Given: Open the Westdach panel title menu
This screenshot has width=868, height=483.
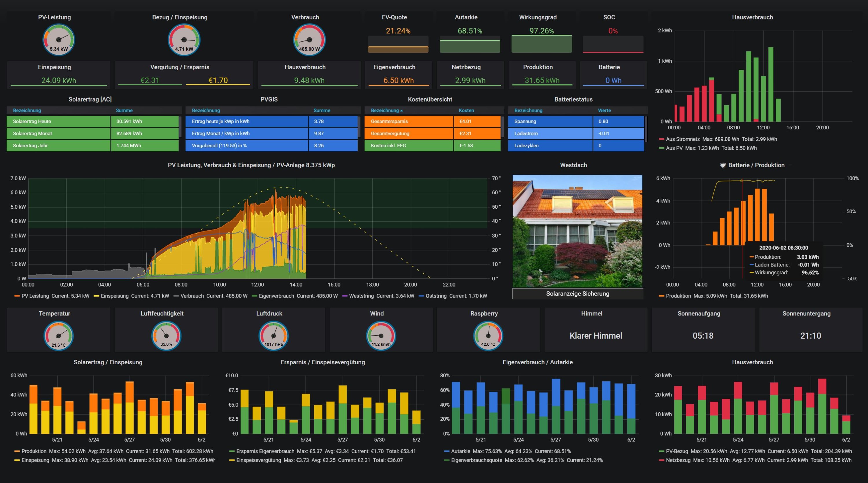Looking at the screenshot, I should (x=573, y=165).
